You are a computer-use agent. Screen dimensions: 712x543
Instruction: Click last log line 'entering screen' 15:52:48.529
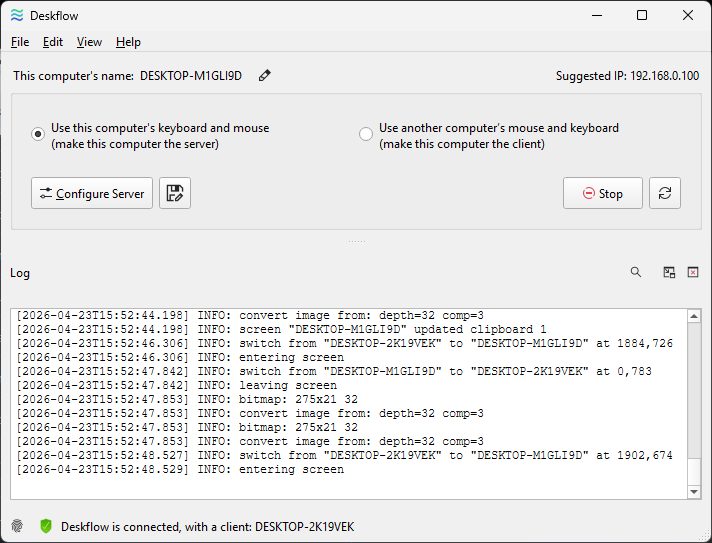[x=180, y=469]
